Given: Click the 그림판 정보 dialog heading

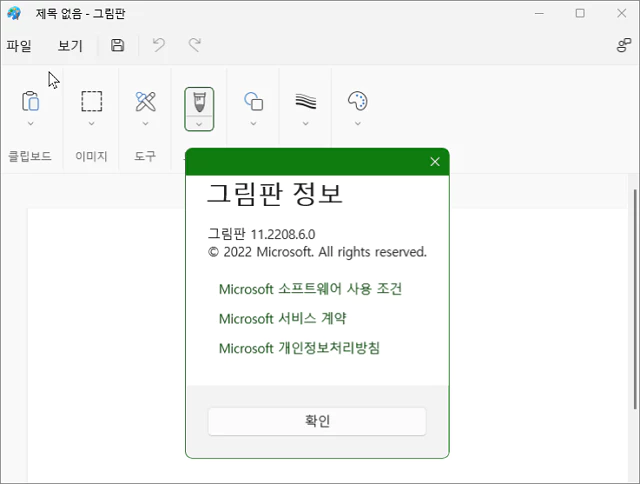Looking at the screenshot, I should point(275,193).
